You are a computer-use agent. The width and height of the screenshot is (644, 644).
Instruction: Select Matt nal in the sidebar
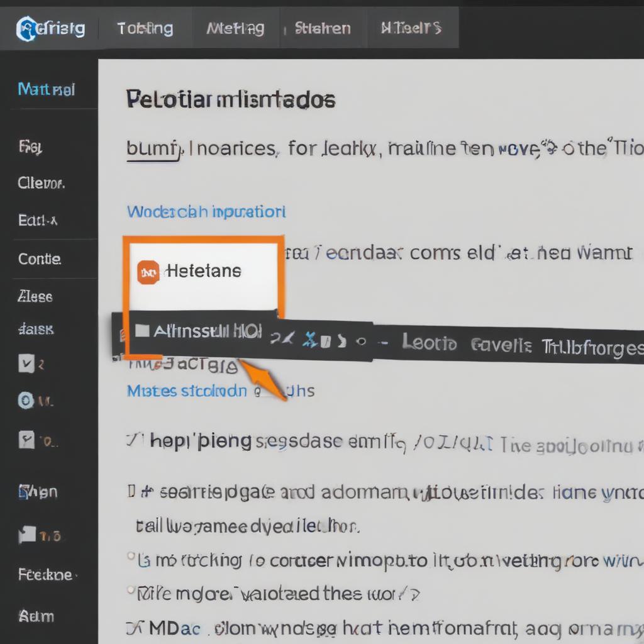(x=46, y=89)
